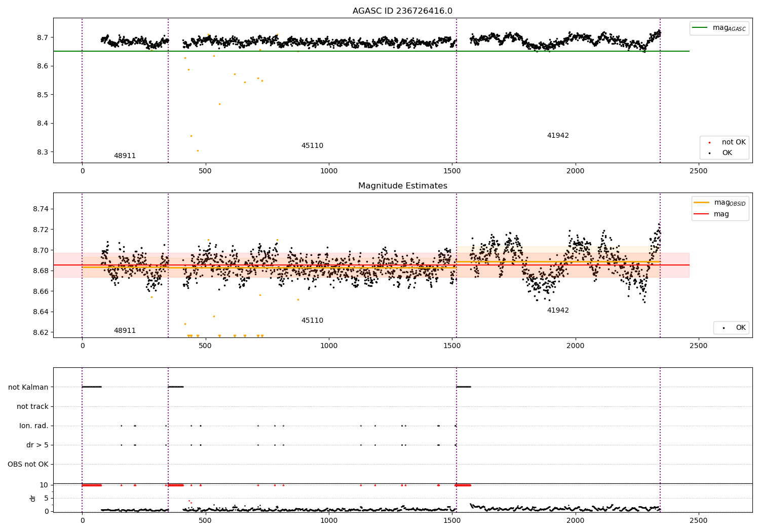Viewport: 760px width, 532px height.
Task: Click the 8.64 y-tick label
Action: pyautogui.click(x=40, y=312)
